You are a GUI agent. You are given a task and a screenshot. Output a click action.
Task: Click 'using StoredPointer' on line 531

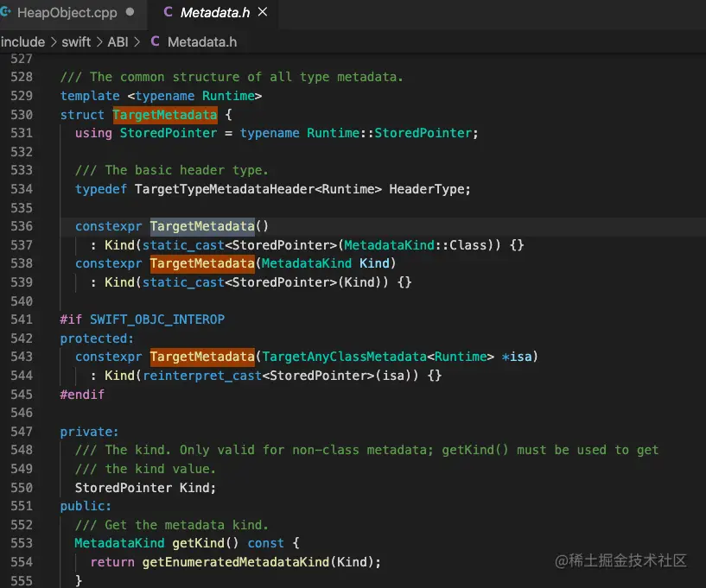coord(146,133)
